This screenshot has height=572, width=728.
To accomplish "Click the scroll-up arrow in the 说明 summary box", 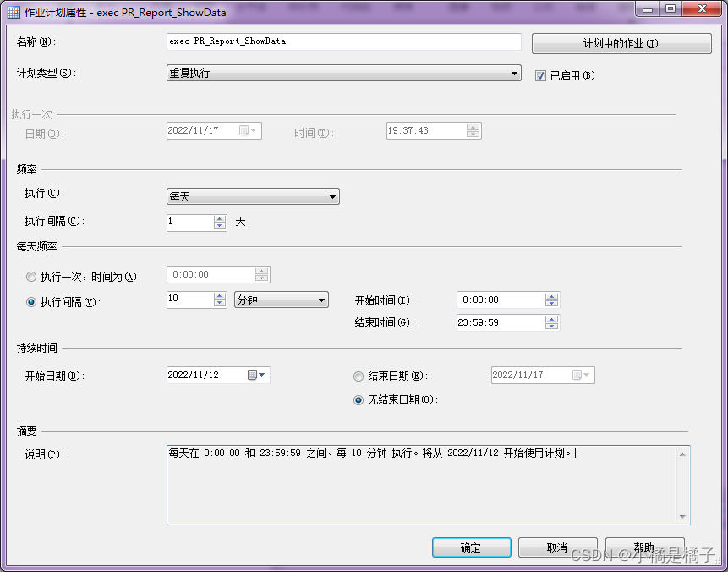I will tap(684, 453).
